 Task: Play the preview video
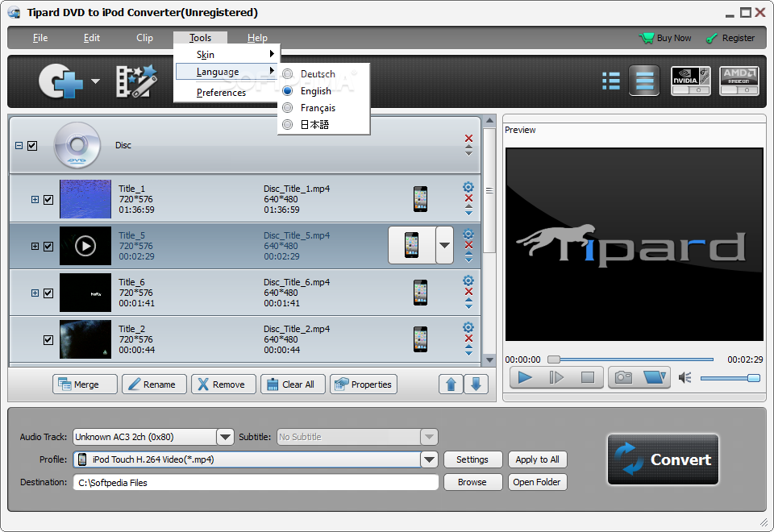pyautogui.click(x=525, y=377)
